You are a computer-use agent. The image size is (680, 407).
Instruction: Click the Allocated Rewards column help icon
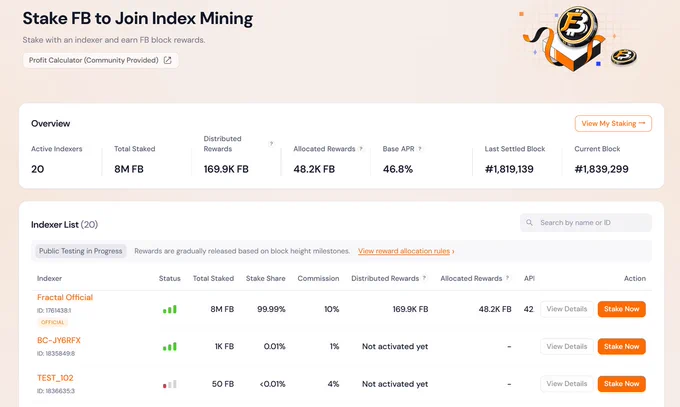pos(507,278)
